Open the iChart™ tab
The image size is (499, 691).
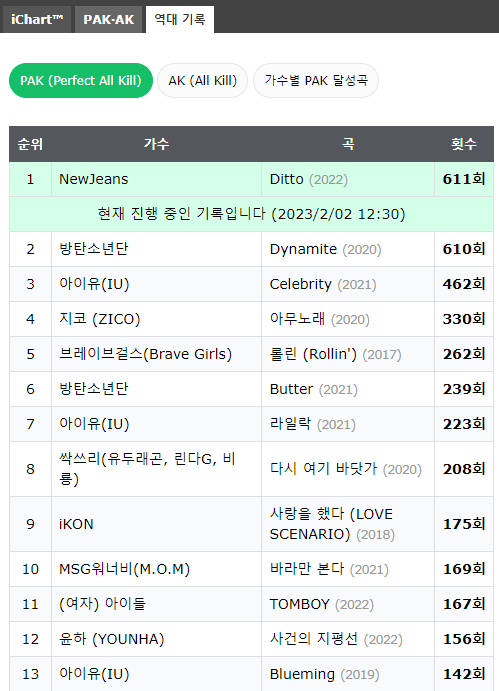(37, 19)
